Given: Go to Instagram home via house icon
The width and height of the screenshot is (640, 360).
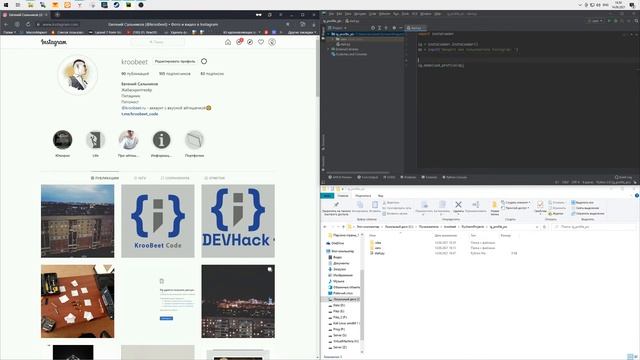Looking at the screenshot, I should pos(228,42).
